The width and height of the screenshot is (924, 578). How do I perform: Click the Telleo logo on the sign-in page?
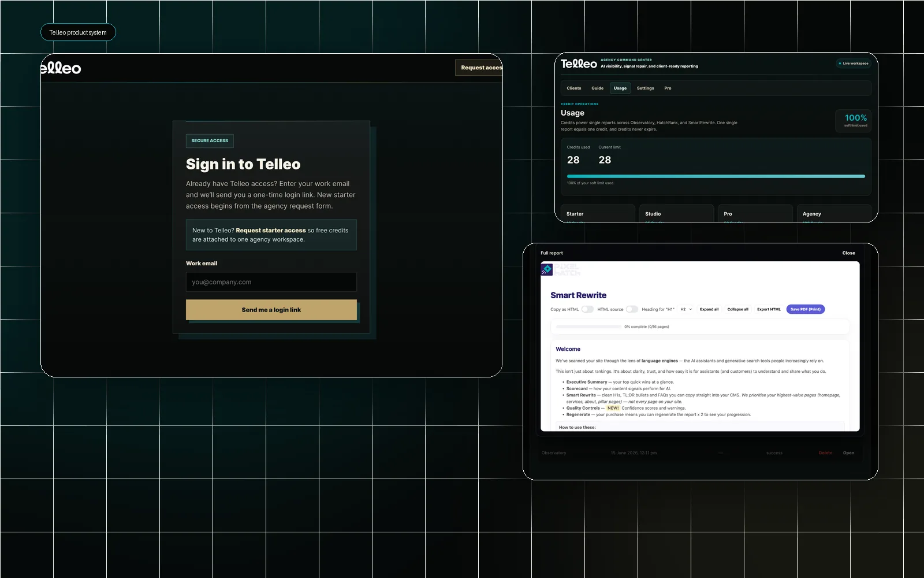coord(61,68)
